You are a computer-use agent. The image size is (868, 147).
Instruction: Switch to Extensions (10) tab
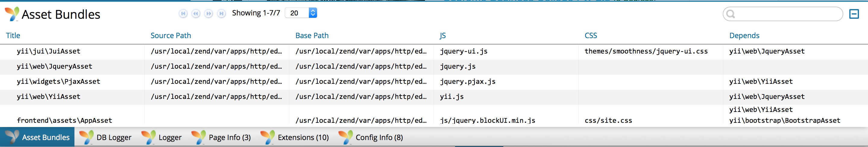294,137
